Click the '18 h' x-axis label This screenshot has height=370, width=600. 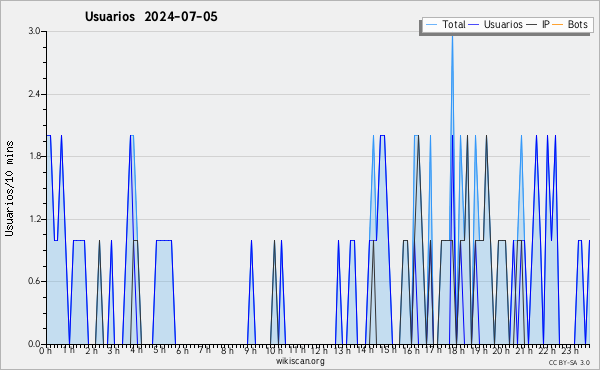point(456,350)
